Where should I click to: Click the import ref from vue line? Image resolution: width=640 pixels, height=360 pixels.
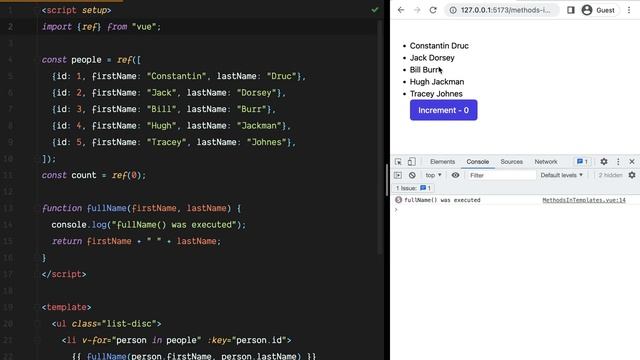[x=101, y=27]
